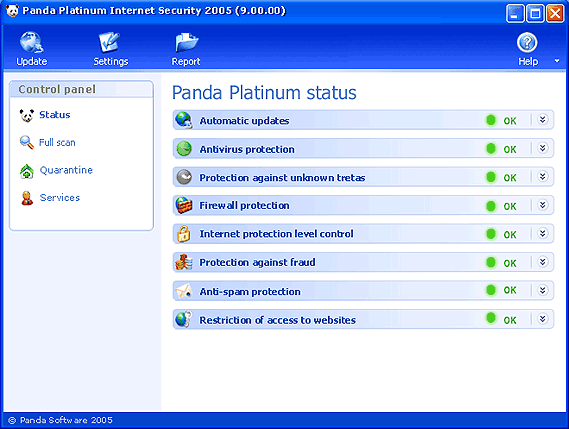Image resolution: width=569 pixels, height=429 pixels.
Task: Expand Restriction of access to websites chevron
Action: pos(543,319)
